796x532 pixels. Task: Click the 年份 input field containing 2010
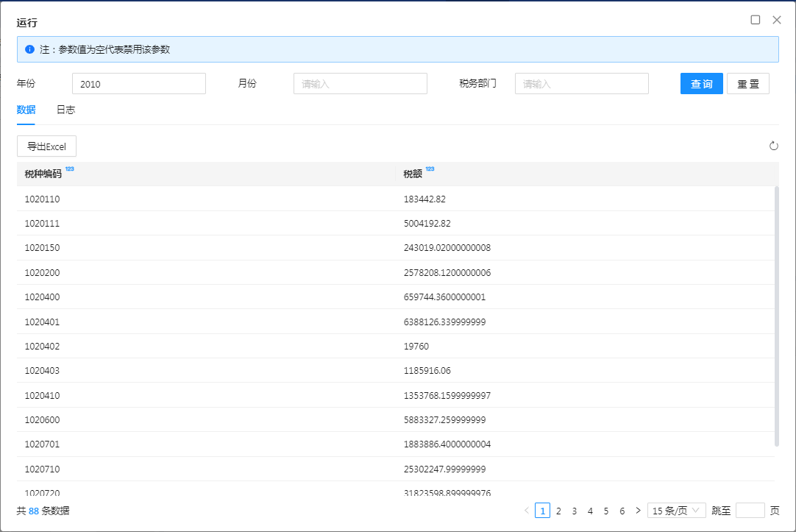click(138, 84)
